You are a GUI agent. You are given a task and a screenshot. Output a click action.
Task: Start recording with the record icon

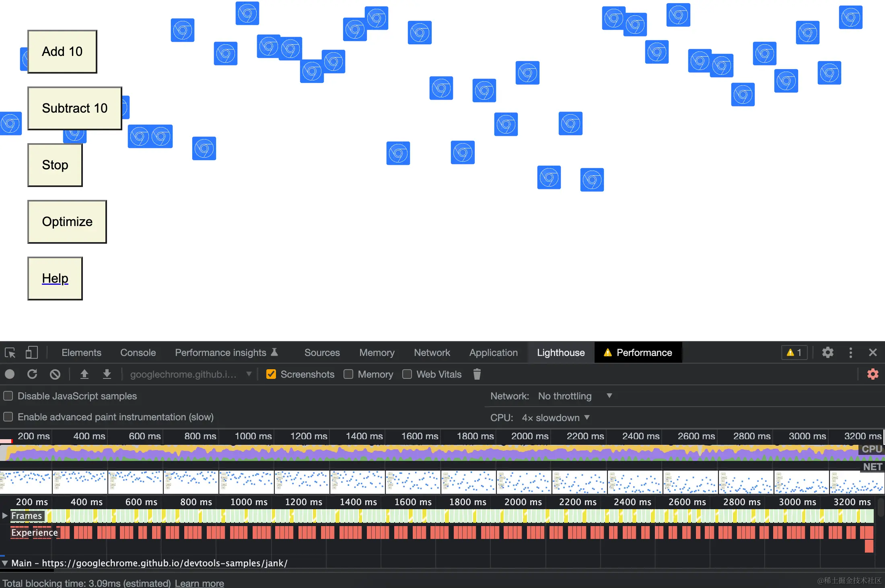pyautogui.click(x=9, y=374)
